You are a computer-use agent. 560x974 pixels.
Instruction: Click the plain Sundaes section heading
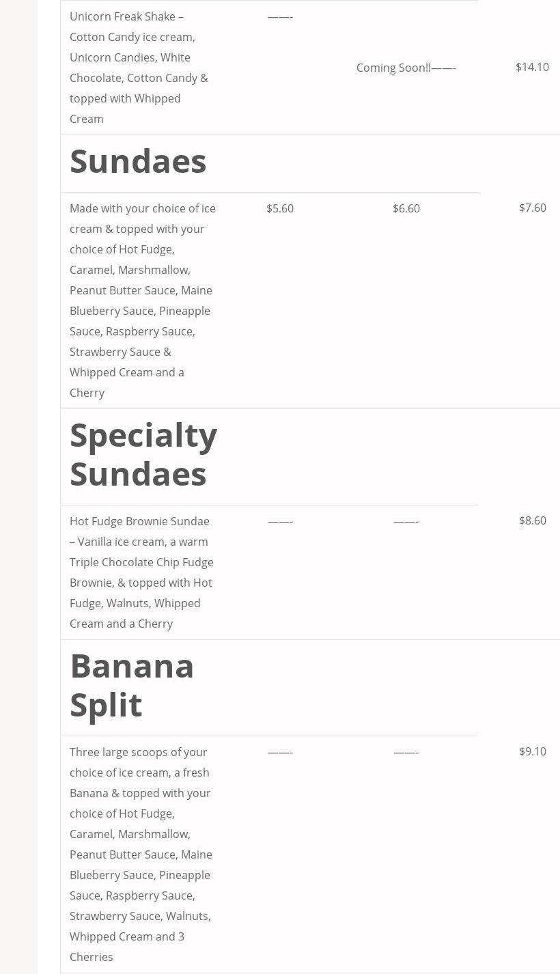(138, 162)
